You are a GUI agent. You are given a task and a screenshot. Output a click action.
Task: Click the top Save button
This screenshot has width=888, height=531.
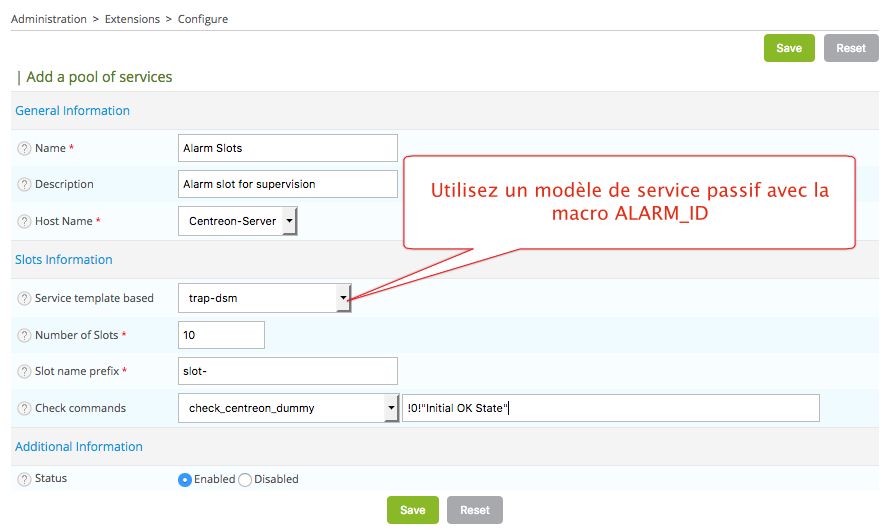[789, 48]
